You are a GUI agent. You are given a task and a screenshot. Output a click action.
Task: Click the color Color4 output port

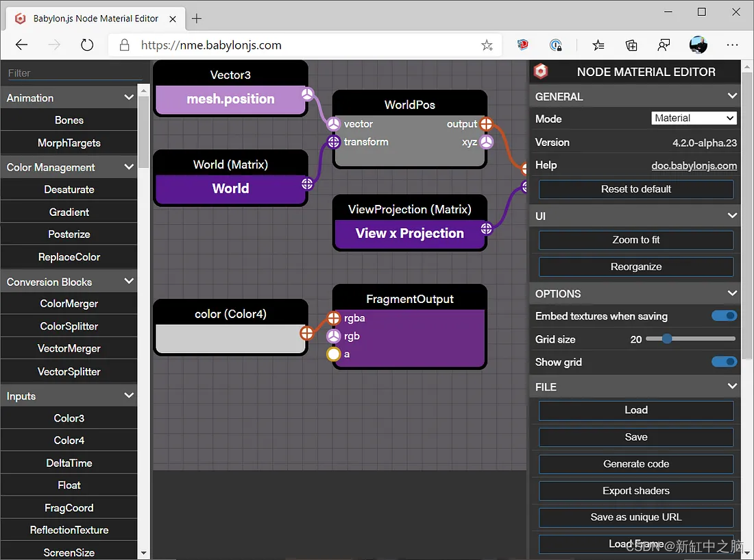pos(307,332)
